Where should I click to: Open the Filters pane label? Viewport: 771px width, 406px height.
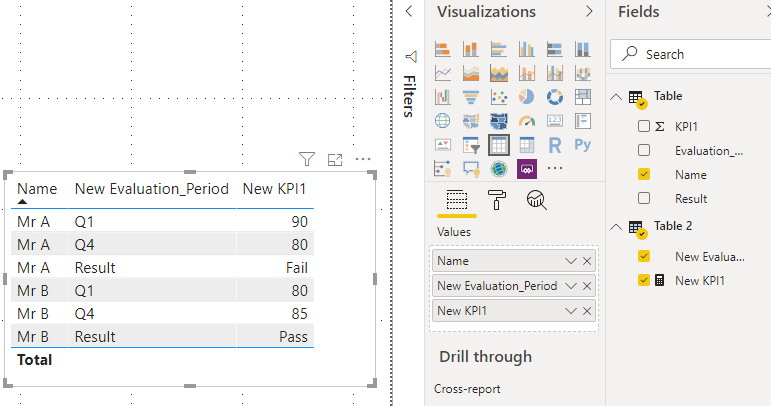click(409, 96)
